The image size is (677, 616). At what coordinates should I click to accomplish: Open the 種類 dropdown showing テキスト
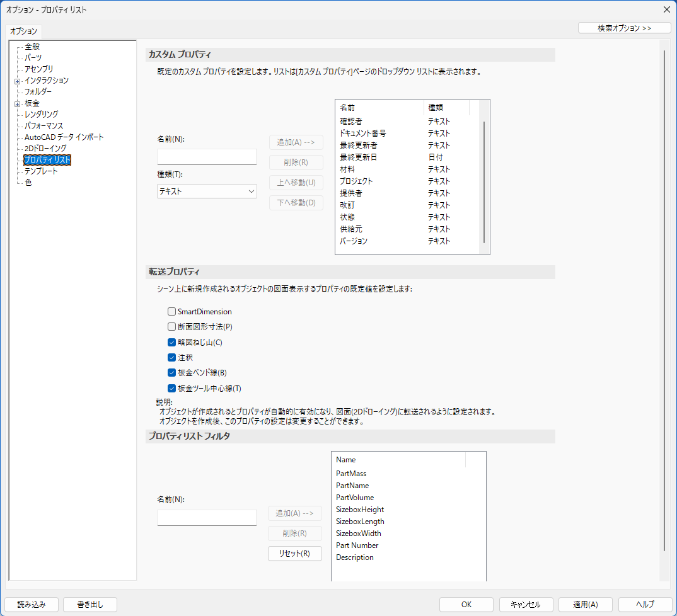point(207,191)
